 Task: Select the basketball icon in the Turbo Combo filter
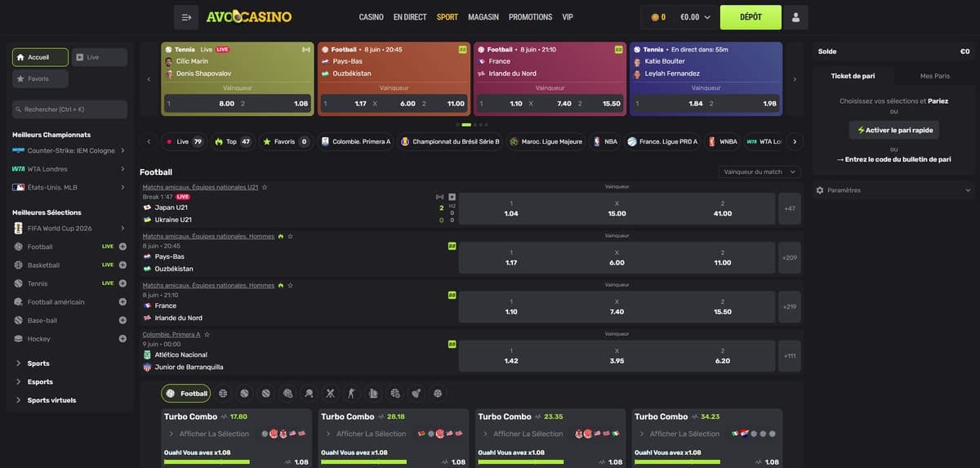223,394
